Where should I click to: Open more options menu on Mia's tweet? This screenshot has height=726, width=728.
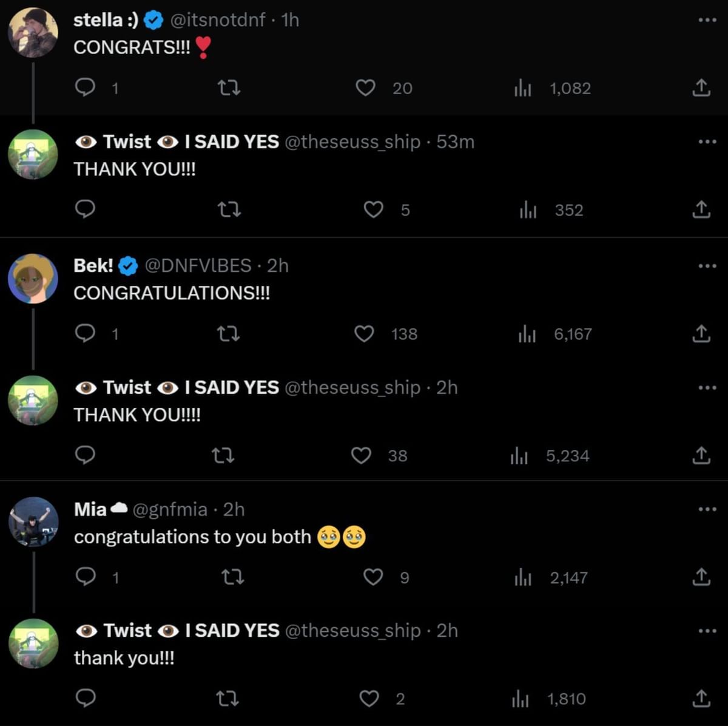[707, 509]
